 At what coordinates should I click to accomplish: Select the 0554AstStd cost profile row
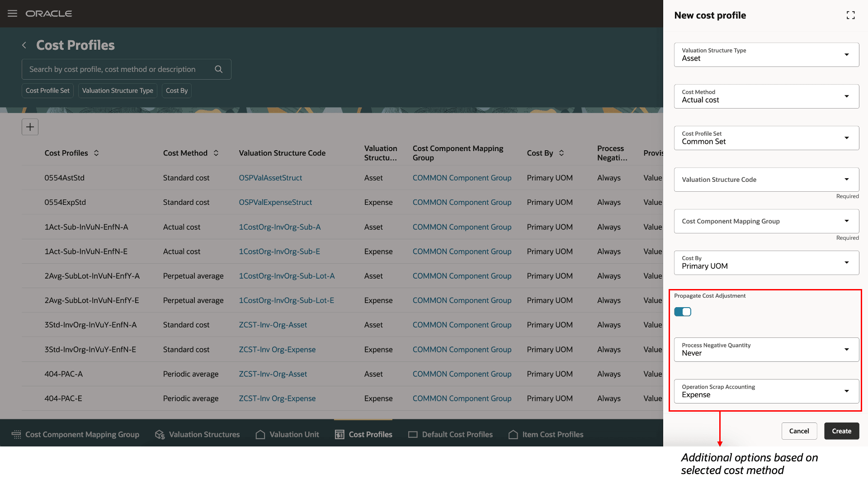[342, 178]
